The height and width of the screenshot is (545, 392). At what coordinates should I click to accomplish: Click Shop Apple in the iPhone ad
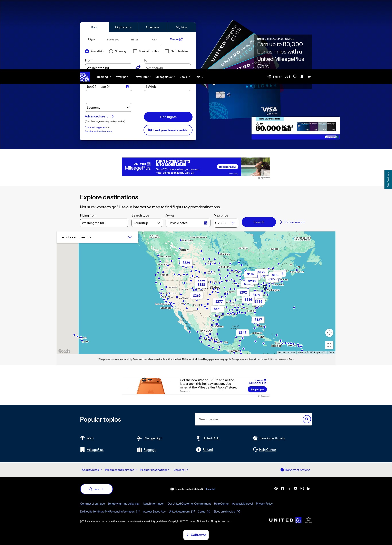(x=257, y=390)
